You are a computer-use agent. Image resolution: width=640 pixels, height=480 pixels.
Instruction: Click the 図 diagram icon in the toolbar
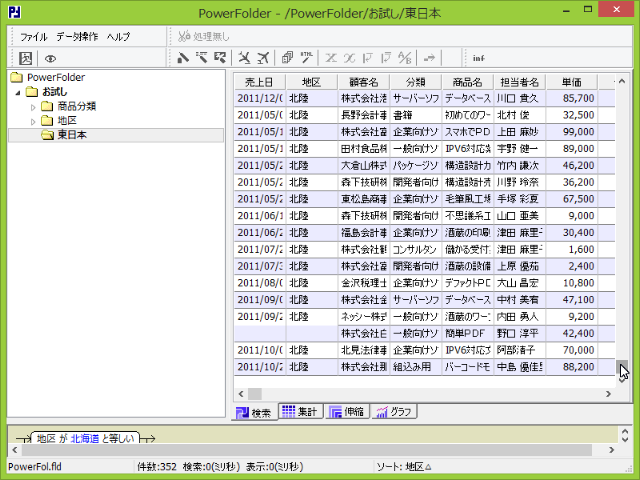pos(25,58)
